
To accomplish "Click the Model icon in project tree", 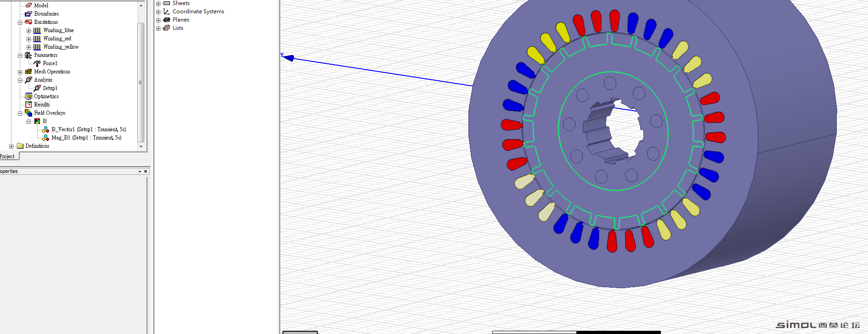I will pos(28,6).
